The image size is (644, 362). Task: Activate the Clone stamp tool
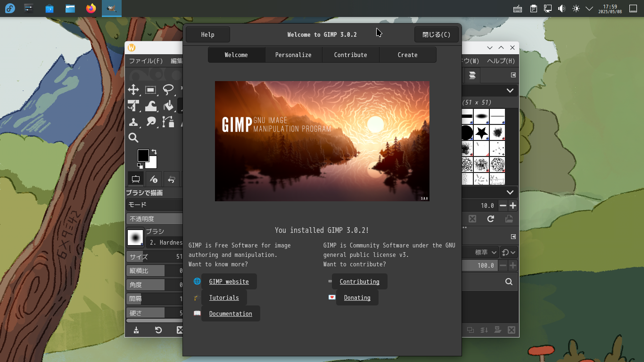pos(133,122)
